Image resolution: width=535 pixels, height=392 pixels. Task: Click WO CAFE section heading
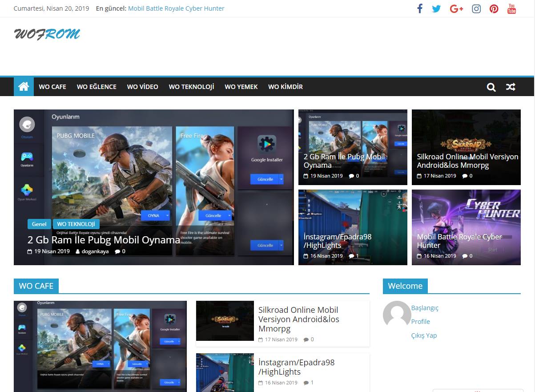36,286
